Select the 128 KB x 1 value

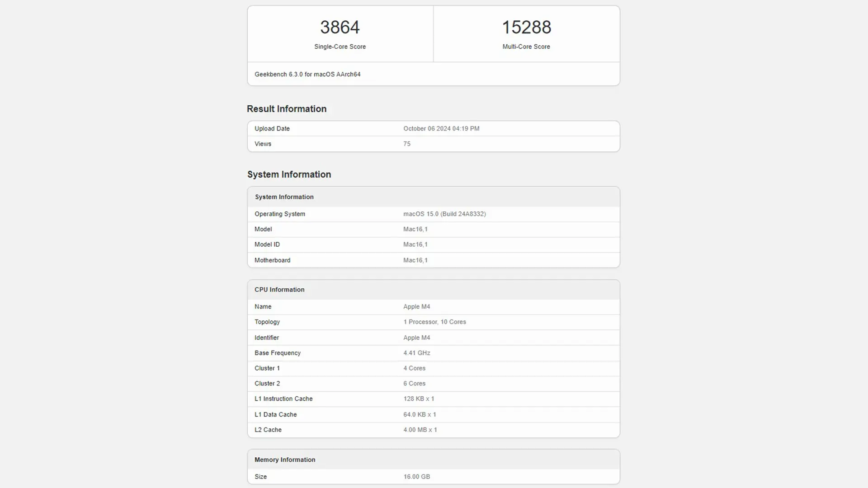[419, 399]
